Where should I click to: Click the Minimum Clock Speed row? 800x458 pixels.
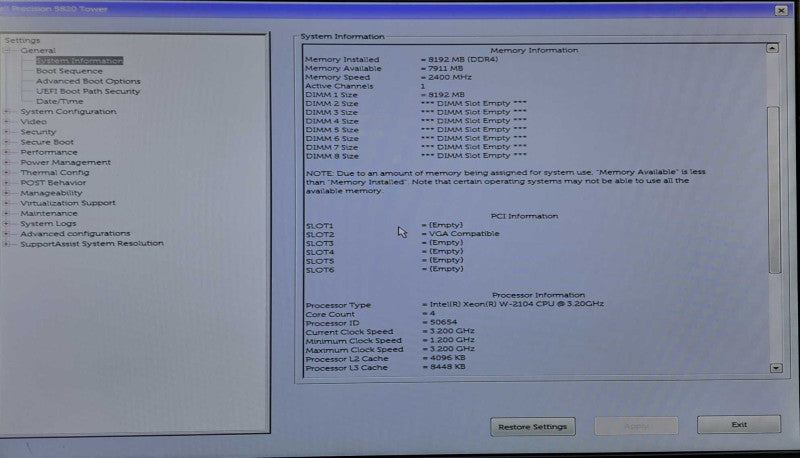390,340
